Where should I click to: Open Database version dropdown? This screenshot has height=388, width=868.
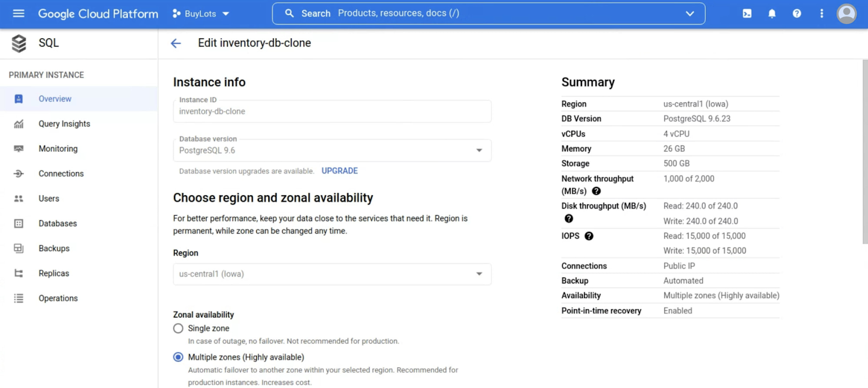coord(332,150)
